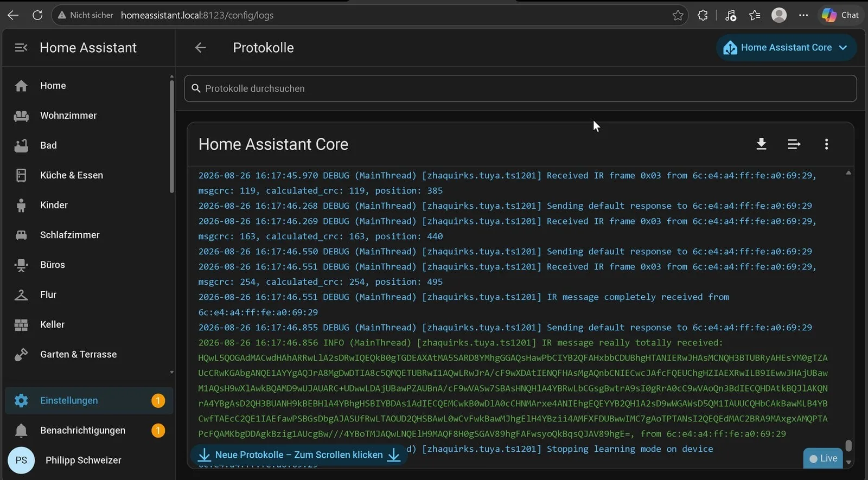This screenshot has width=868, height=480.
Task: Open the browser favorites list icon
Action: tap(755, 15)
